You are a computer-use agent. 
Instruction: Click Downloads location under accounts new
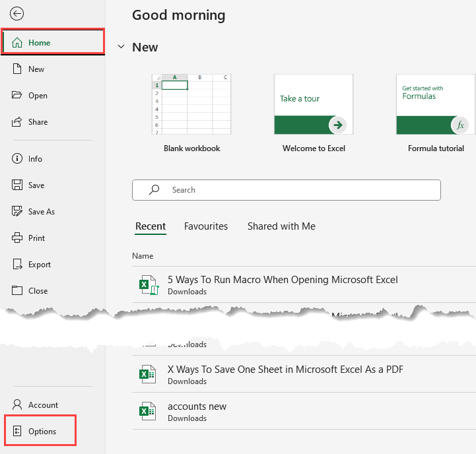tap(187, 418)
